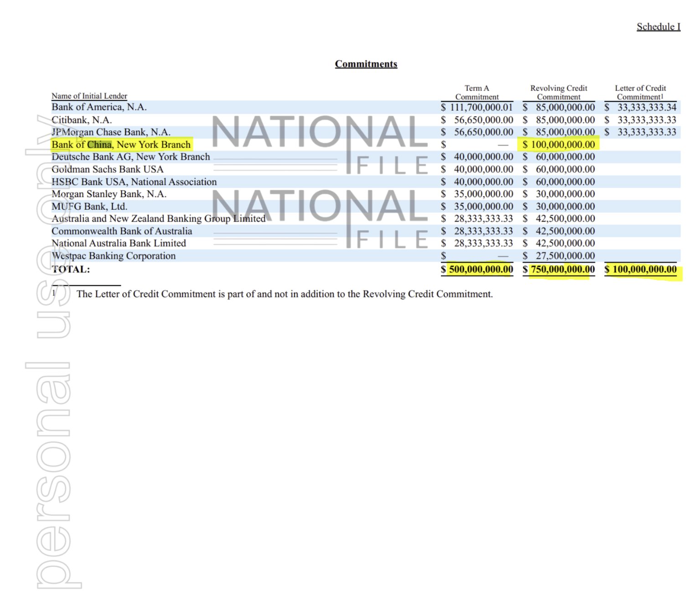Click the 'Letter of Credit Commitment' header
This screenshot has height=596, width=700.
coord(640,93)
